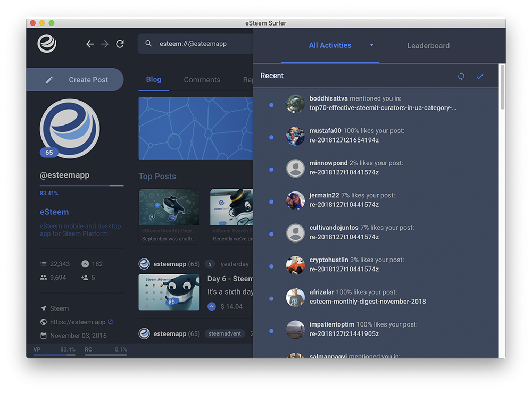The height and width of the screenshot is (393, 532).
Task: Click afrizalar's avatar in notifications
Action: click(x=295, y=297)
